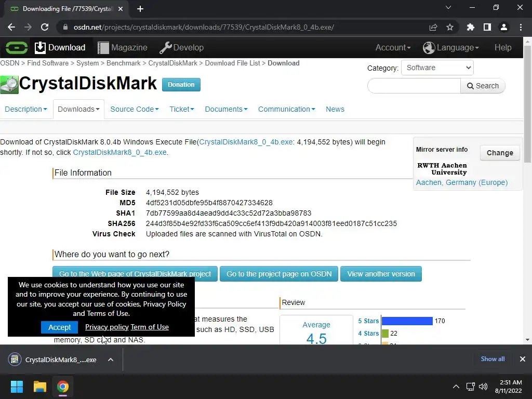Click View another version button
This screenshot has width=532, height=399.
point(381,274)
